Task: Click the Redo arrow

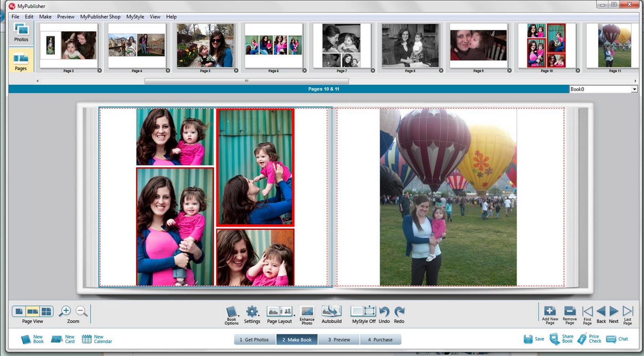Action: tap(399, 312)
